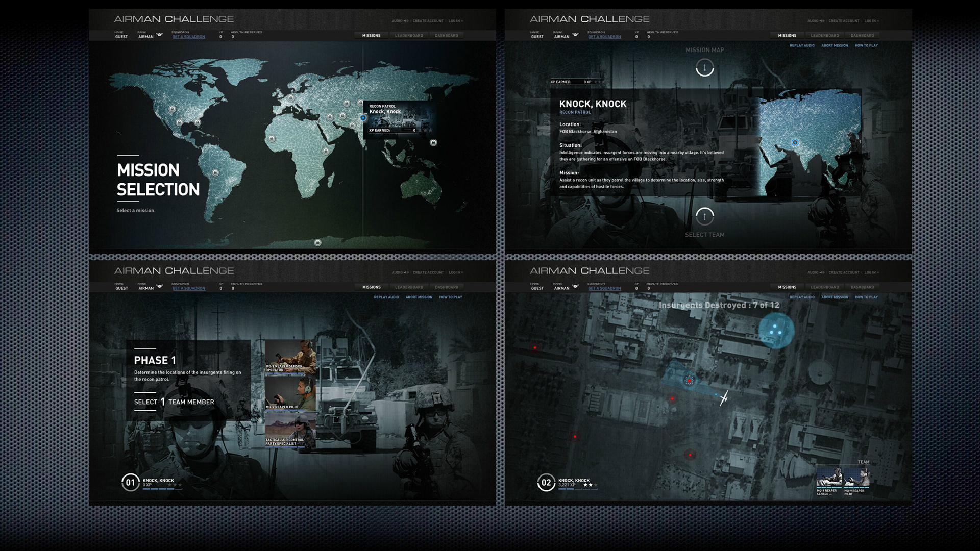Click the 02 phase circle indicator
The height and width of the screenshot is (551, 980).
(546, 482)
